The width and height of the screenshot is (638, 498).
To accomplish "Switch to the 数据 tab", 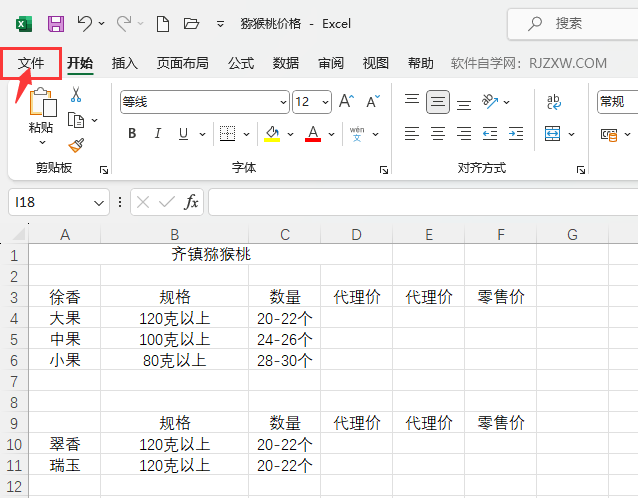I will click(286, 63).
